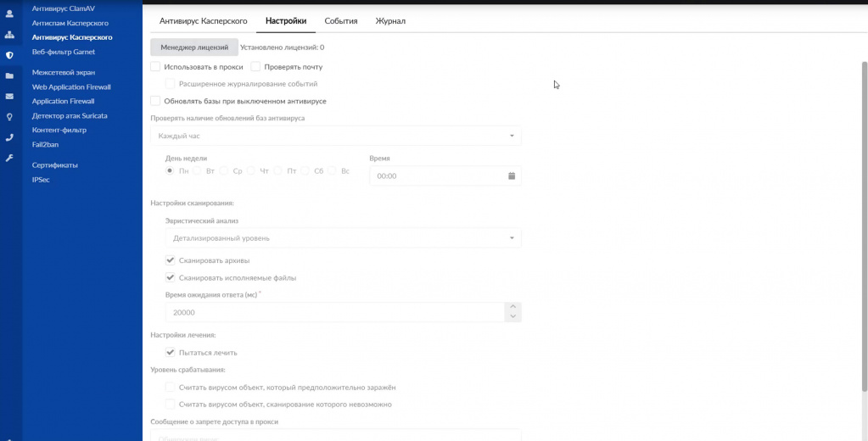Click the Время 00:00 input field
The width and height of the screenshot is (868, 441).
pos(445,176)
